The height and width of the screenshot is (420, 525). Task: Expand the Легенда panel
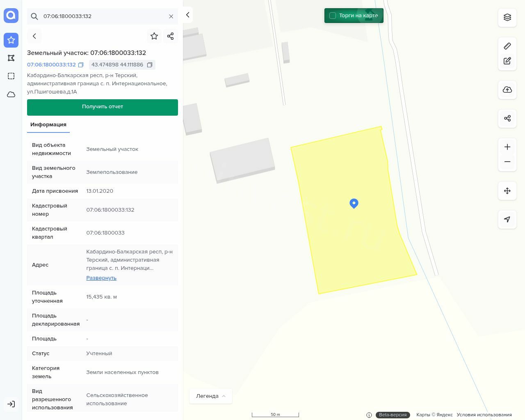(x=211, y=396)
